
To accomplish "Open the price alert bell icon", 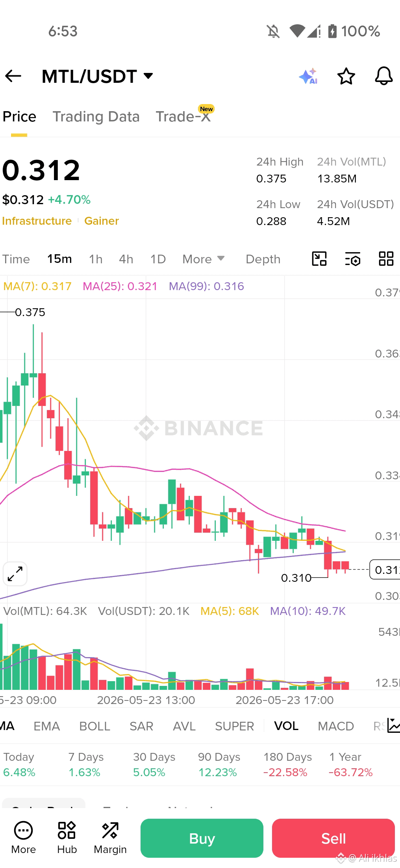I will click(383, 76).
